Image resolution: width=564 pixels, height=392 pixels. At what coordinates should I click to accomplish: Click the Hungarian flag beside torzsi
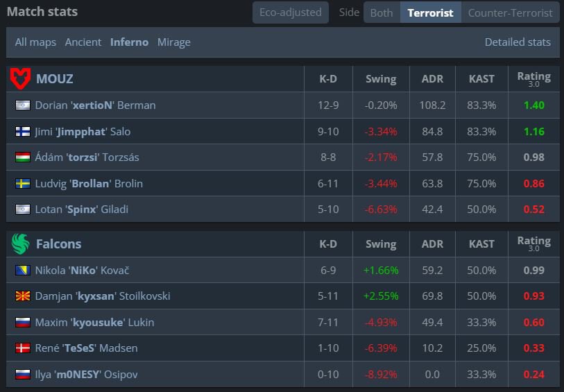[x=22, y=157]
